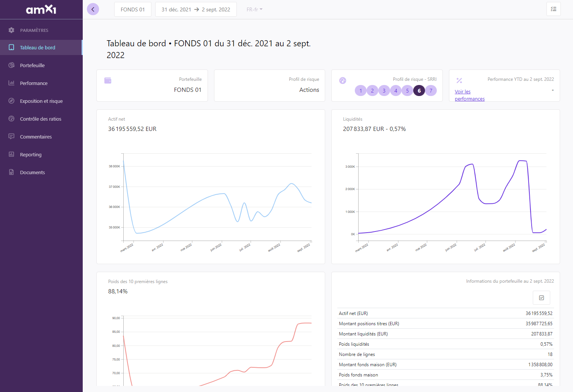
Task: Select SRRI risk level 3
Action: (x=384, y=91)
